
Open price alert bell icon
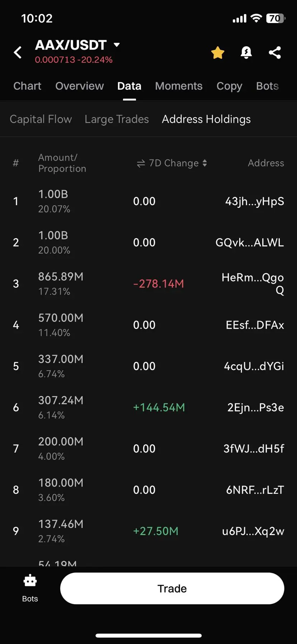click(246, 53)
